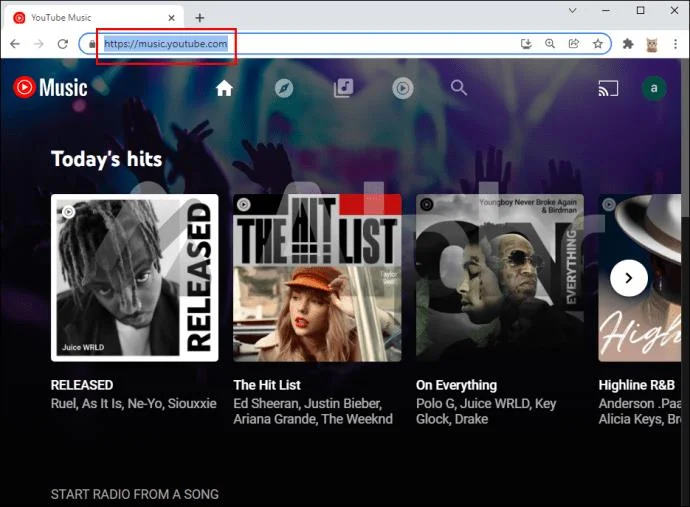Click the On Everything playlist title
690x507 pixels.
[x=456, y=386]
